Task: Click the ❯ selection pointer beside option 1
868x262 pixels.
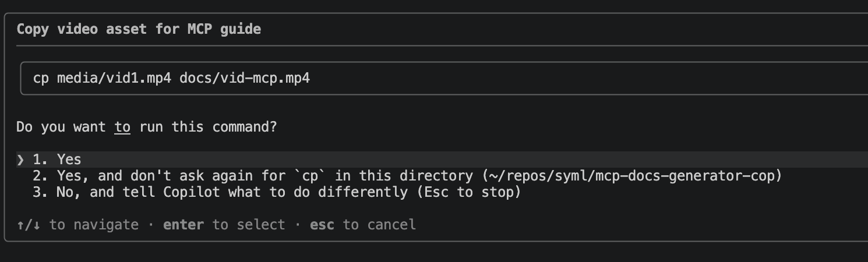Action: [x=20, y=160]
